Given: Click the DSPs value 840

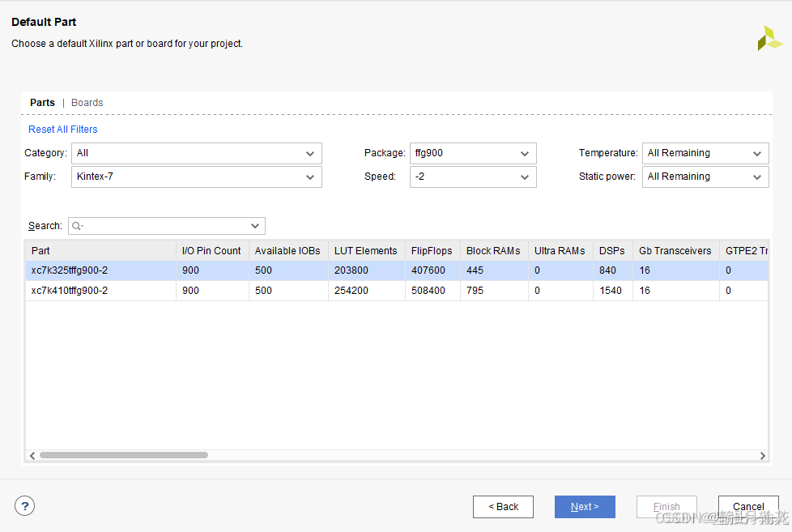Looking at the screenshot, I should (607, 270).
